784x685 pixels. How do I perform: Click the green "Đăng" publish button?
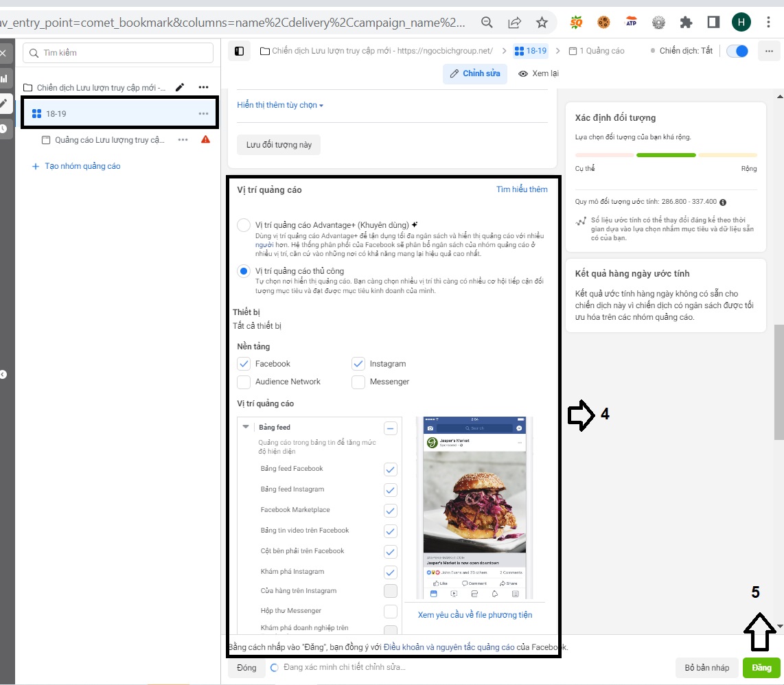[761, 668]
